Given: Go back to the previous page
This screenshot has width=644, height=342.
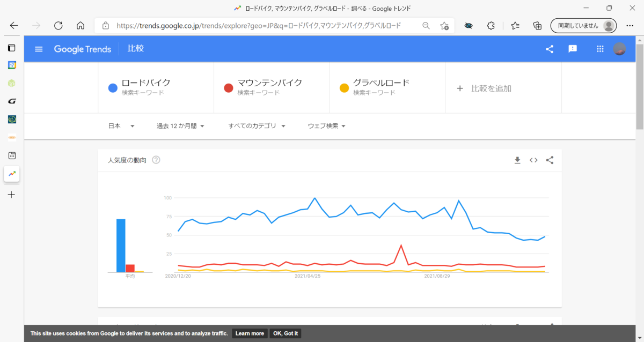Looking at the screenshot, I should click(x=14, y=25).
